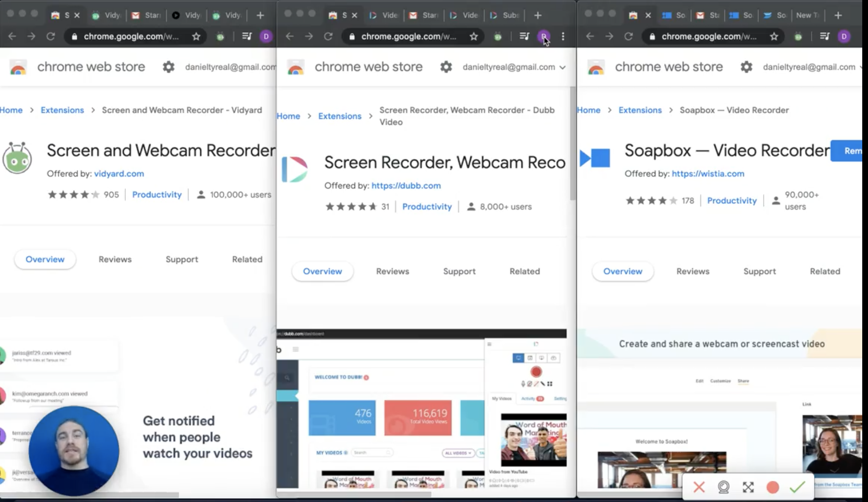Click the Soapbox blue logo next to the title
868x502 pixels.
click(595, 157)
